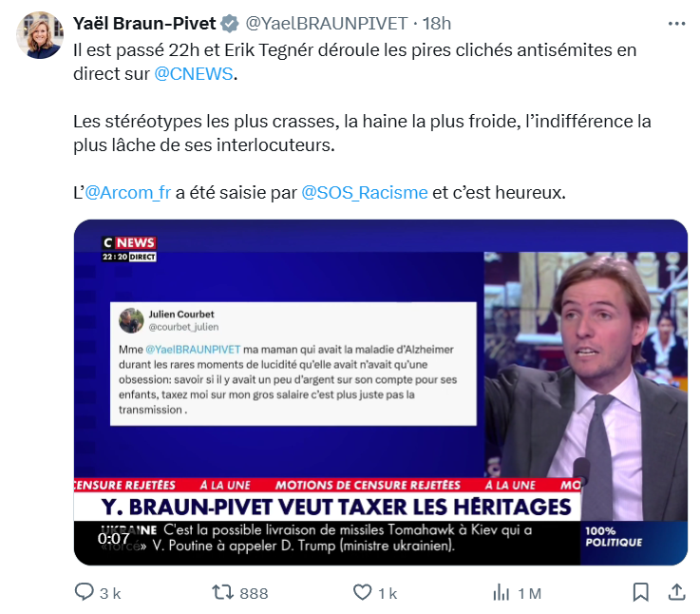
Task: Open the @Arcom_fr mention link
Action: coord(127,193)
